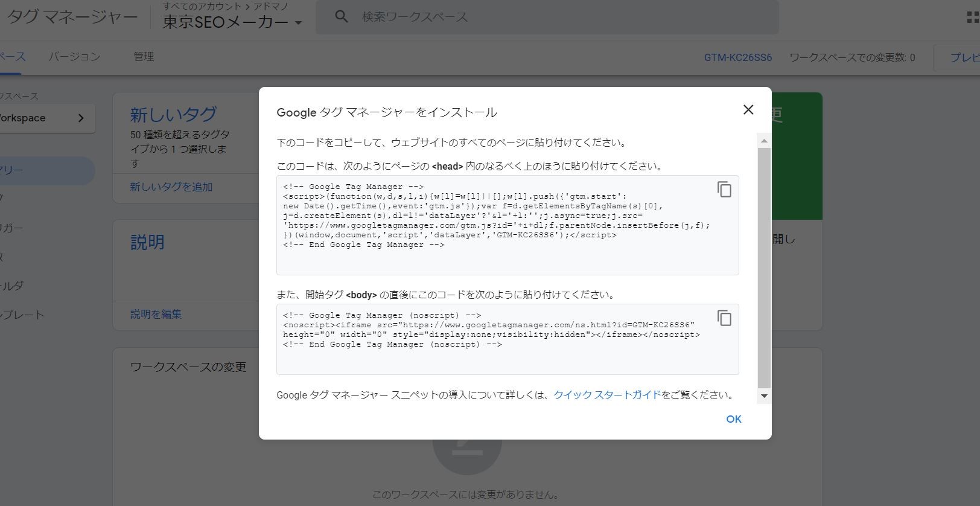Click the 説明 card heading
Image resolution: width=980 pixels, height=506 pixels.
click(x=147, y=242)
